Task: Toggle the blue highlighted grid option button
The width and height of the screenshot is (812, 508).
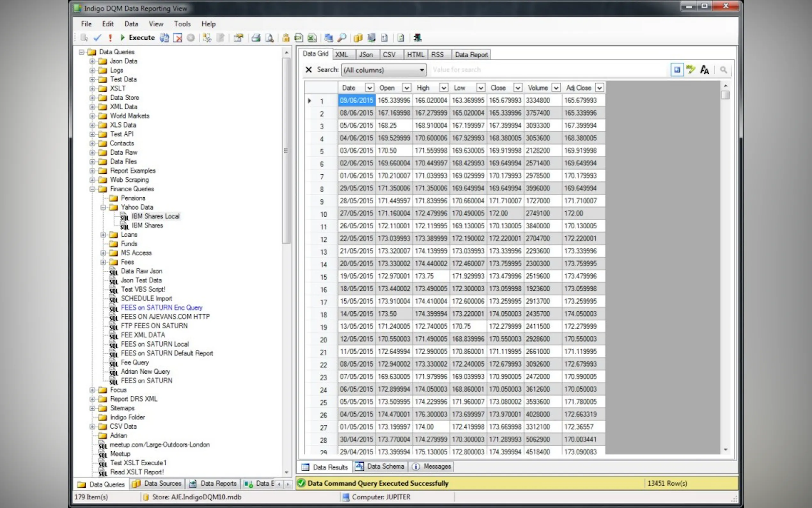Action: (x=677, y=70)
